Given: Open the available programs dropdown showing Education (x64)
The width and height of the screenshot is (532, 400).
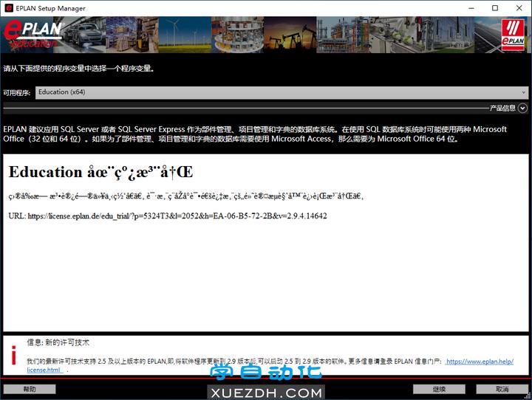Looking at the screenshot, I should point(282,92).
